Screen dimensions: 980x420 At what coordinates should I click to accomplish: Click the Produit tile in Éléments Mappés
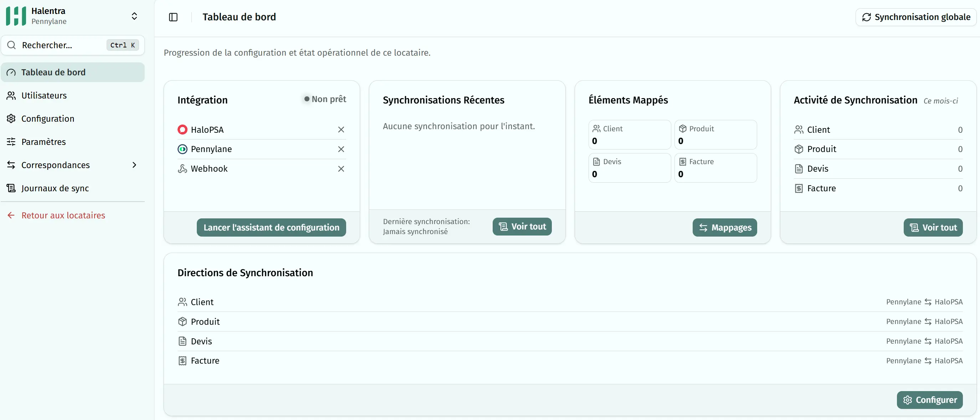(715, 135)
